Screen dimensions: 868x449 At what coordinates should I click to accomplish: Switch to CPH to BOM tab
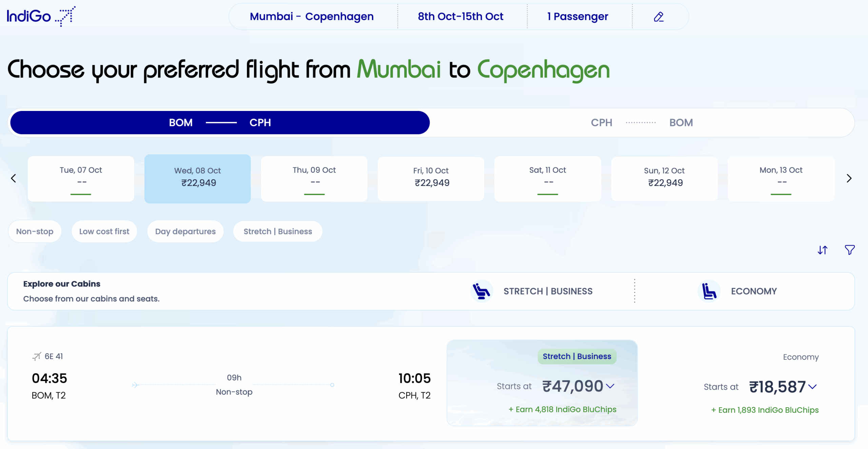coord(642,123)
